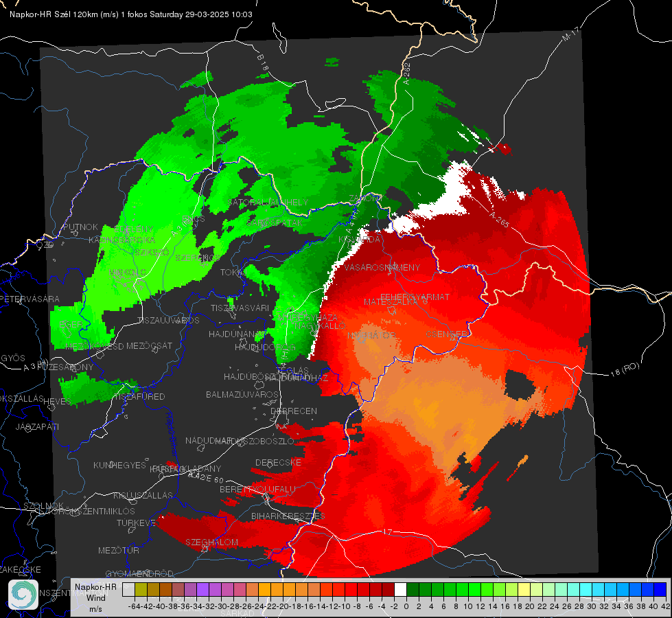Click the DEBRECEN city label
Viewport: 672px width, 618px height.
[294, 411]
